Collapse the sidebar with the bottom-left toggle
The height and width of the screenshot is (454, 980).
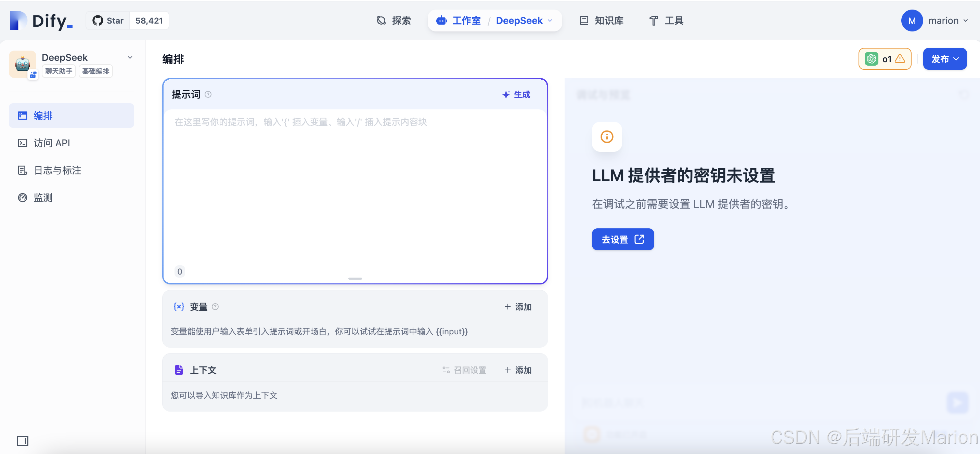(23, 441)
